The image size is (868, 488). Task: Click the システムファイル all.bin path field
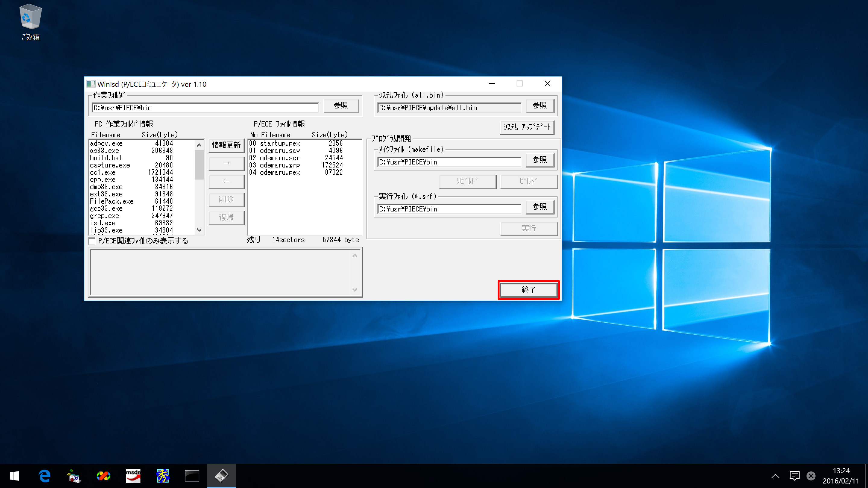click(449, 108)
